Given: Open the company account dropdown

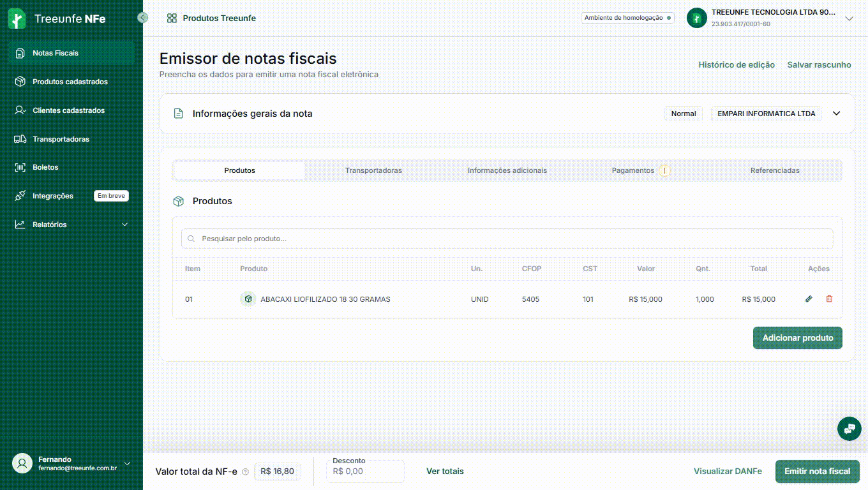Looking at the screenshot, I should pyautogui.click(x=849, y=19).
